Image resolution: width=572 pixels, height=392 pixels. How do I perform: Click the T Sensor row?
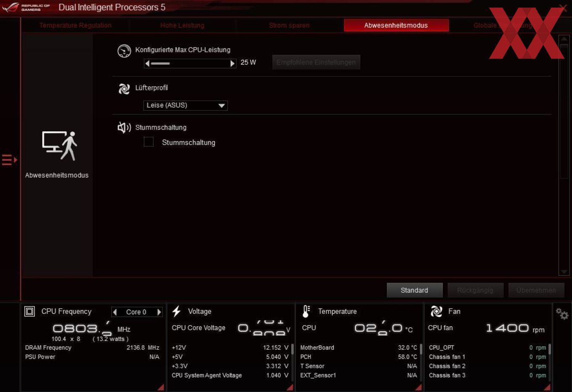pyautogui.click(x=359, y=366)
